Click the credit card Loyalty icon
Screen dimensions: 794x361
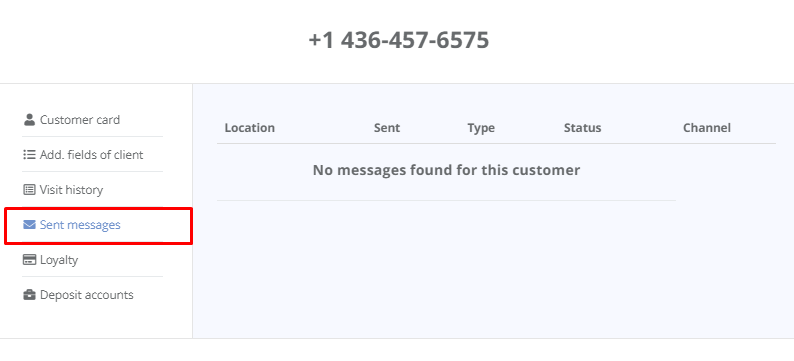pos(29,260)
